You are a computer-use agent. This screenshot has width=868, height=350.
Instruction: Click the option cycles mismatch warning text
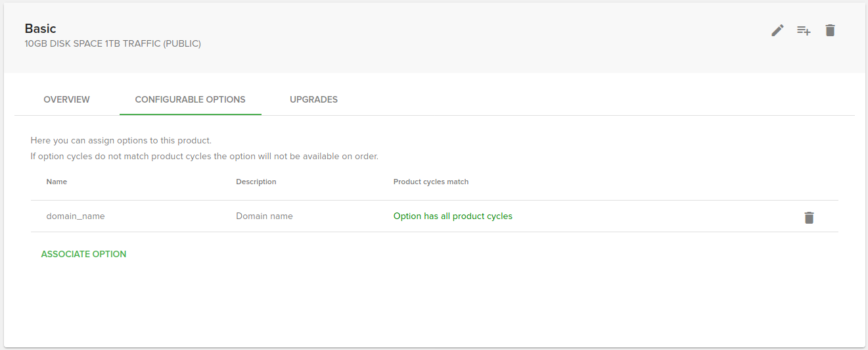tap(204, 157)
